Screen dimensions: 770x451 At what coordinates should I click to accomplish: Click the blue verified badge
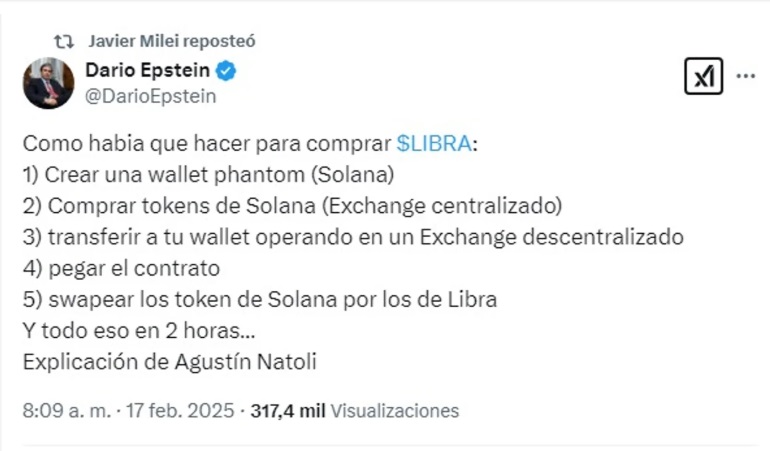click(227, 71)
